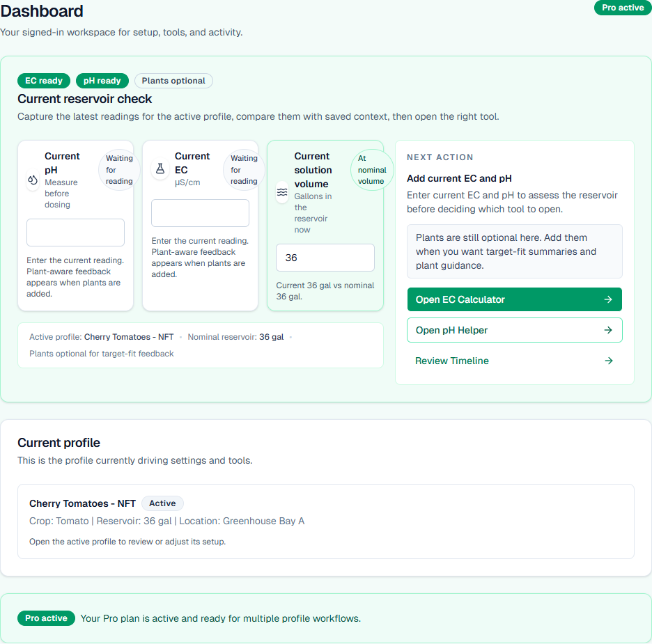Open the pH Helper tool
The width and height of the screenshot is (652, 644).
514,330
